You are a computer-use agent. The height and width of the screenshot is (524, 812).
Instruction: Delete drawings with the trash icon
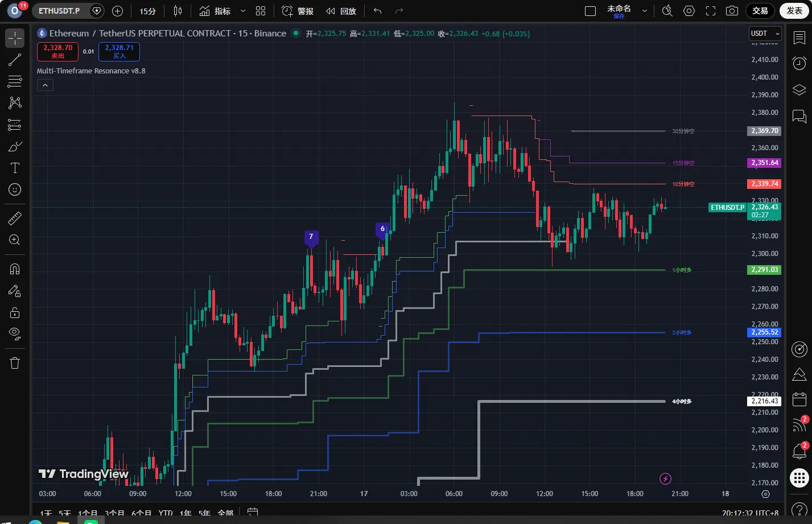click(15, 362)
